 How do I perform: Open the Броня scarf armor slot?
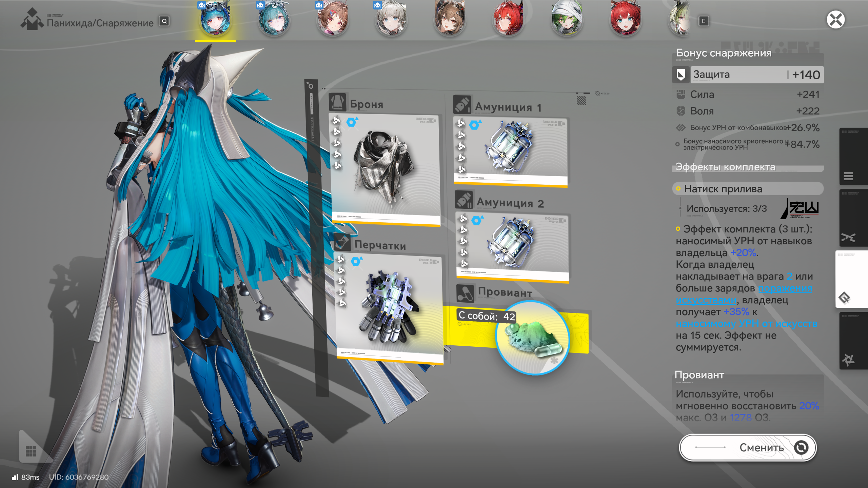tap(385, 168)
